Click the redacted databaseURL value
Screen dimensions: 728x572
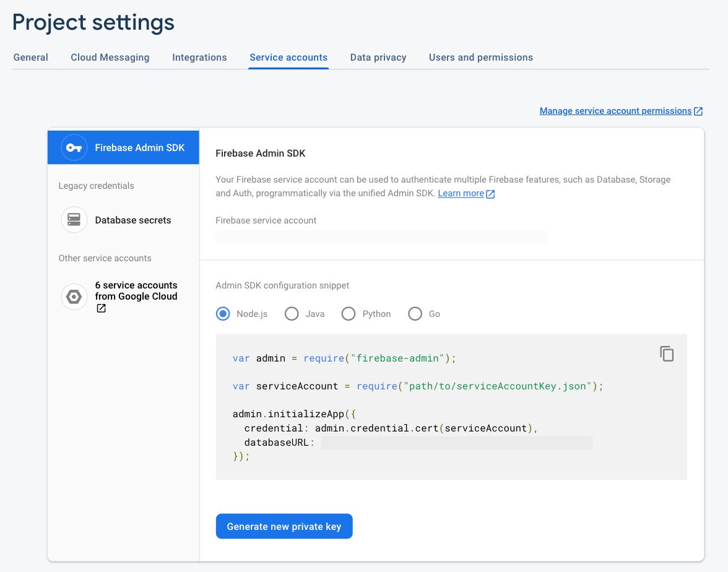tap(456, 443)
